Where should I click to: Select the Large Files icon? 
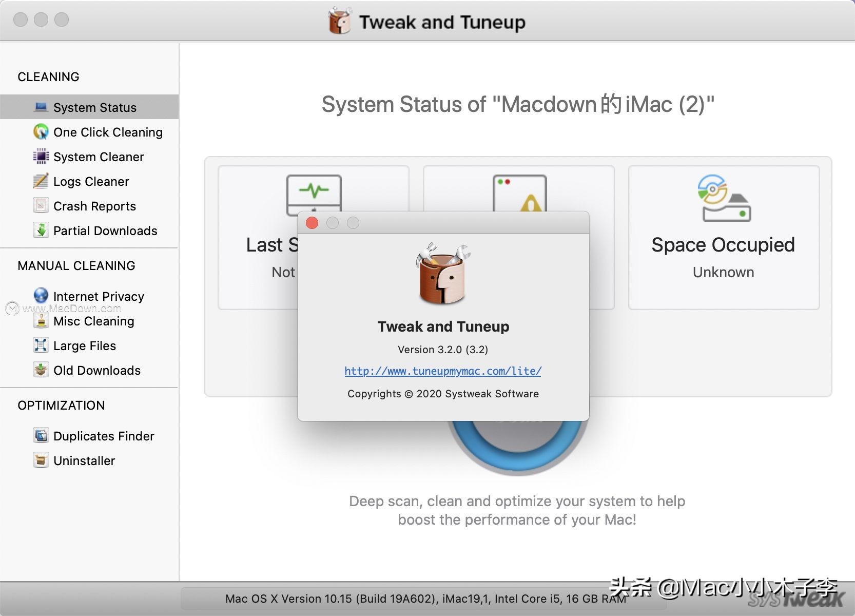40,345
